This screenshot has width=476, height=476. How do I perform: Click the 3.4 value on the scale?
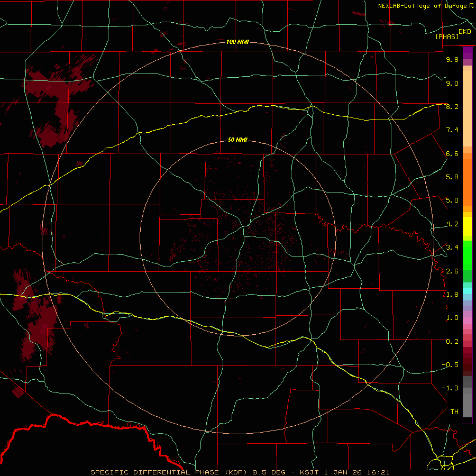click(x=452, y=248)
